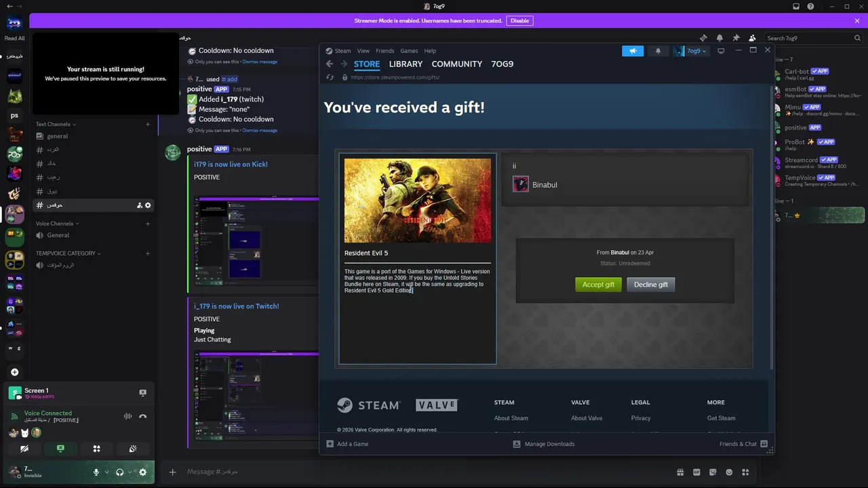Open Discord threads icon in channel header
868x488 pixels.
coord(703,38)
